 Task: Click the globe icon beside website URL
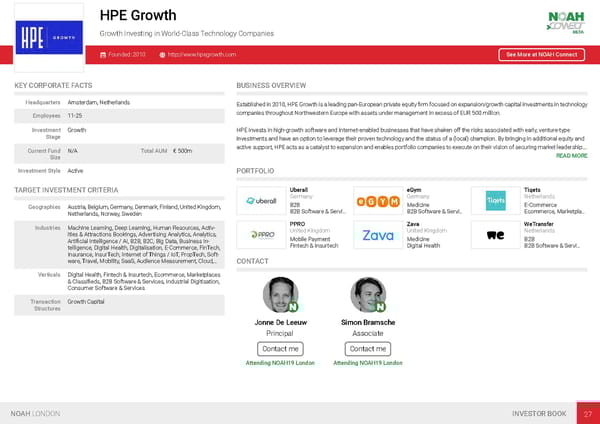click(x=162, y=54)
